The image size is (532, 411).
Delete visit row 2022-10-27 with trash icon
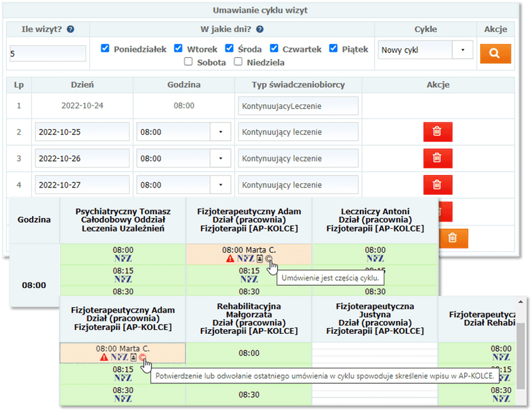pos(438,185)
